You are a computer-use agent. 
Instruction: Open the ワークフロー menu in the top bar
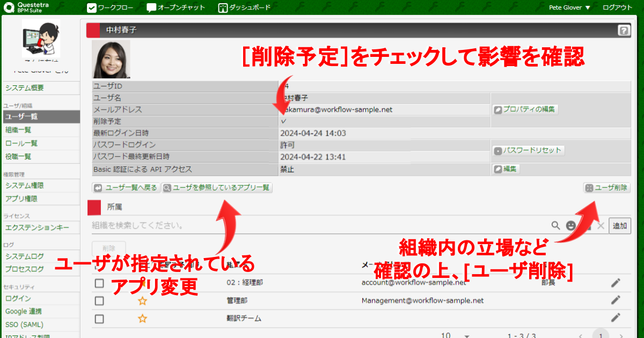pos(111,8)
